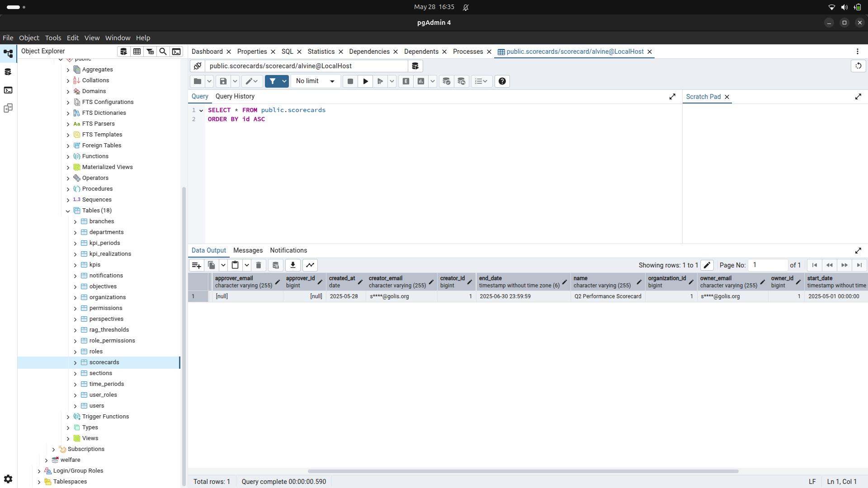Toggle the filter rows button
The width and height of the screenshot is (868, 488).
(x=273, y=81)
